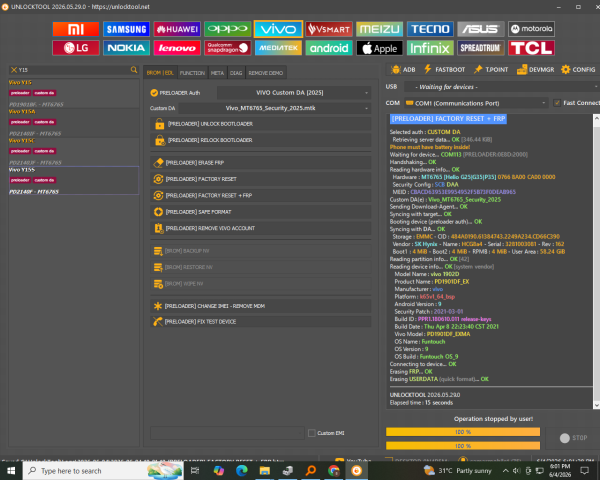
Task: Click [PRELOADER] RELOCK BOOTLOADER button
Action: click(x=261, y=140)
